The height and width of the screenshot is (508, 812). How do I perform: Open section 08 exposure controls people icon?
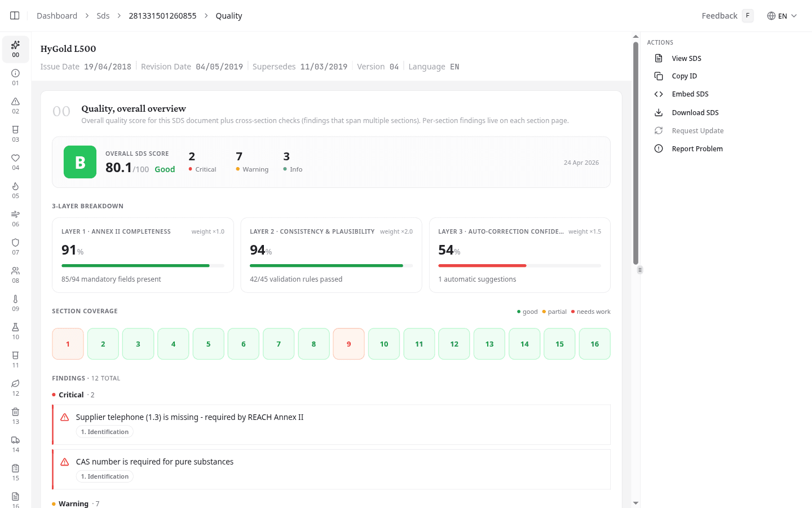pyautogui.click(x=16, y=271)
